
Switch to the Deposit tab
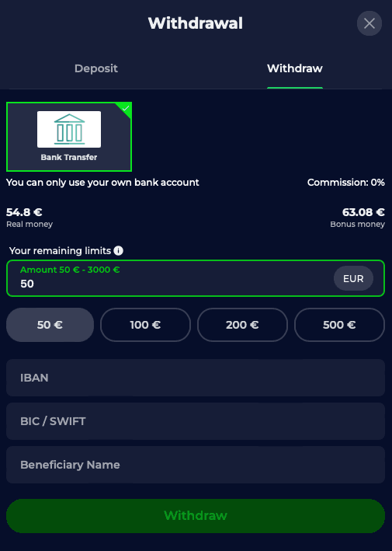click(x=96, y=68)
